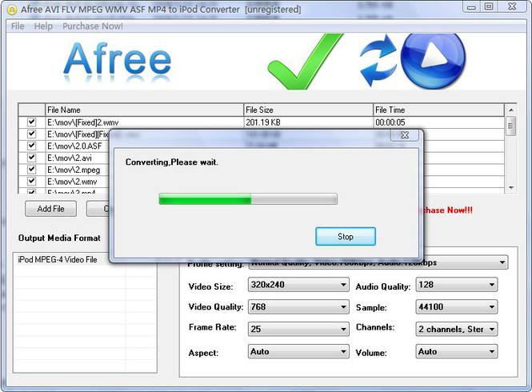Maximize the Afree converter window
Viewport: 532px width, 392px height.
[489, 6]
